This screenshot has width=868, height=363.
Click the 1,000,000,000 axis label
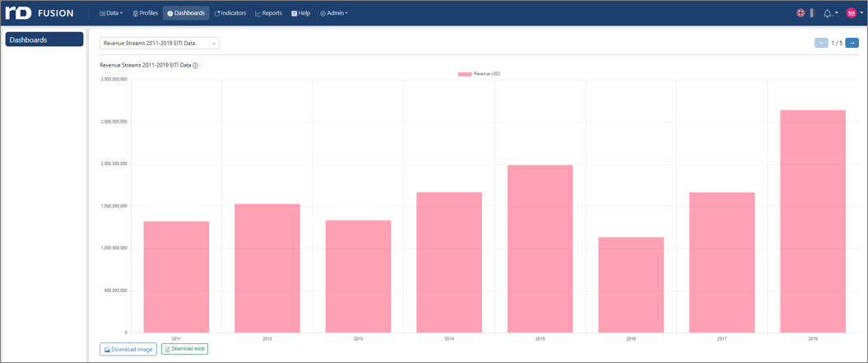click(114, 249)
